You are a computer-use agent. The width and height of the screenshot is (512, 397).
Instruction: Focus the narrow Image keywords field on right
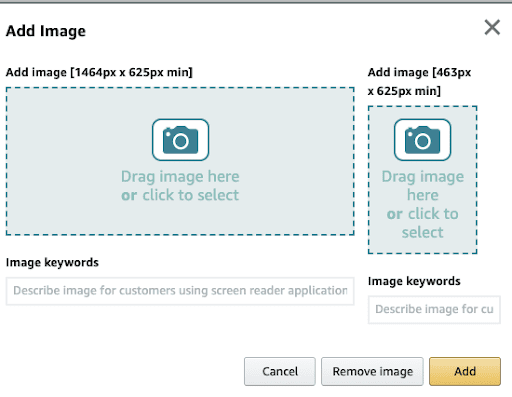point(434,310)
